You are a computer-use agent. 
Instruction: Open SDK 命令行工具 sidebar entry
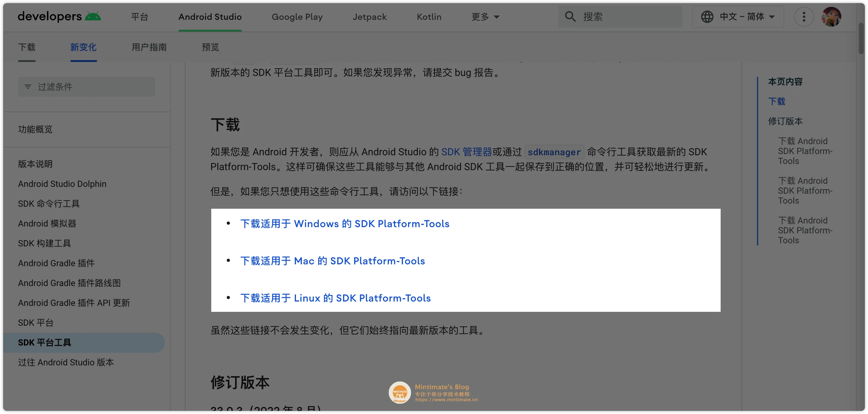48,204
